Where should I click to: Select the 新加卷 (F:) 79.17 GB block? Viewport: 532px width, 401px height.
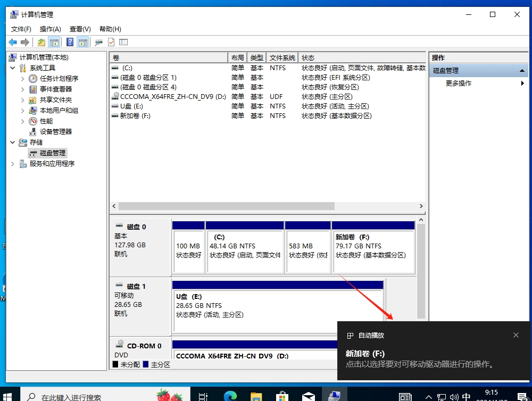tap(373, 247)
